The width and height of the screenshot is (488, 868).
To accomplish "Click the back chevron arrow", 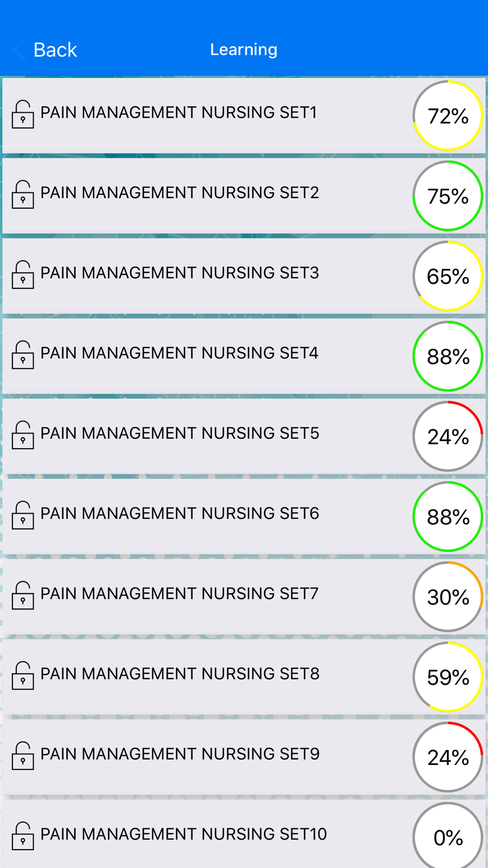I will tap(20, 49).
